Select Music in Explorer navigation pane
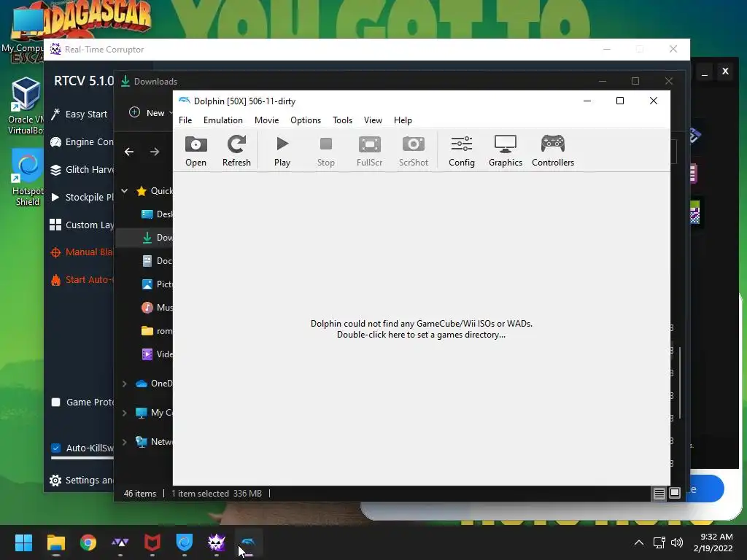 [x=158, y=308]
